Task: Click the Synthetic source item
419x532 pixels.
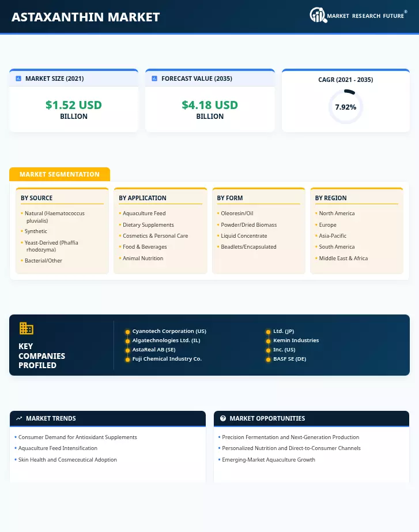Action: 36,231
